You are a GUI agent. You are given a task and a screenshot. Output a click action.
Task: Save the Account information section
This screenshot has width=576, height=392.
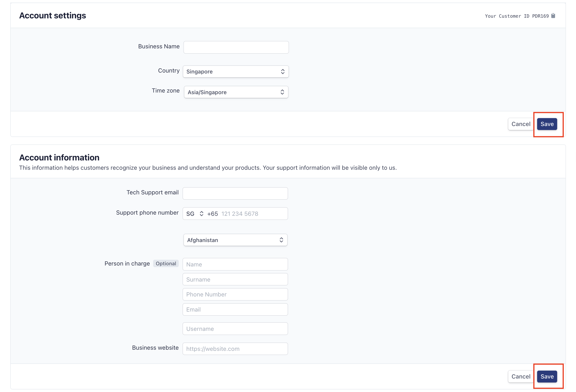[547, 376]
